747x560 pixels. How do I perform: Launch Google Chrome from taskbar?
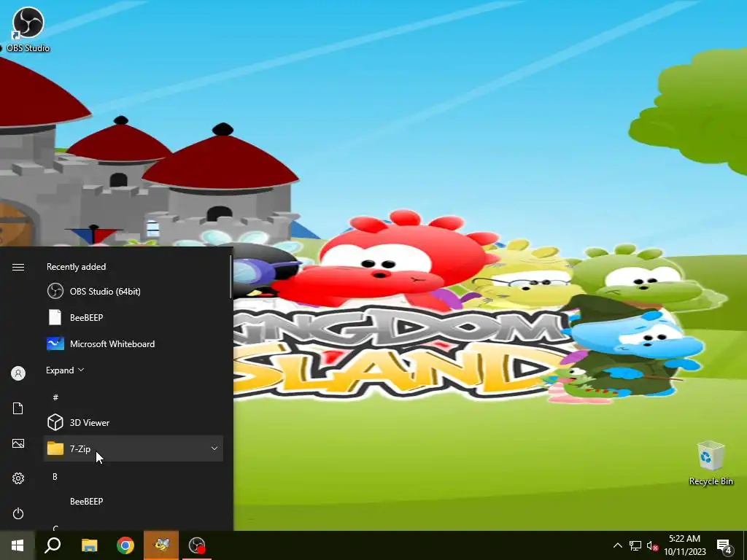(125, 545)
